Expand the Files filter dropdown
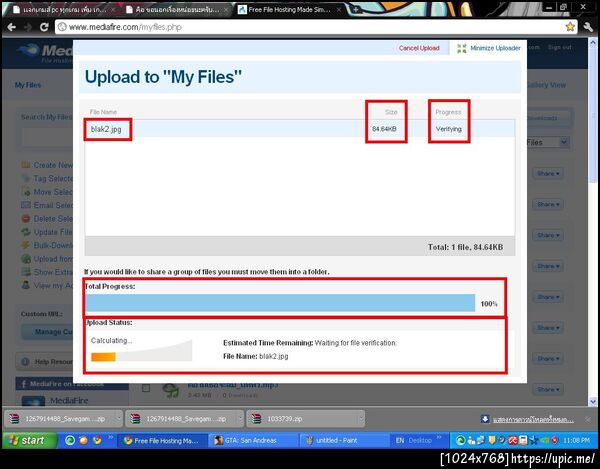Screen dimensions: 600x469 pos(564,142)
